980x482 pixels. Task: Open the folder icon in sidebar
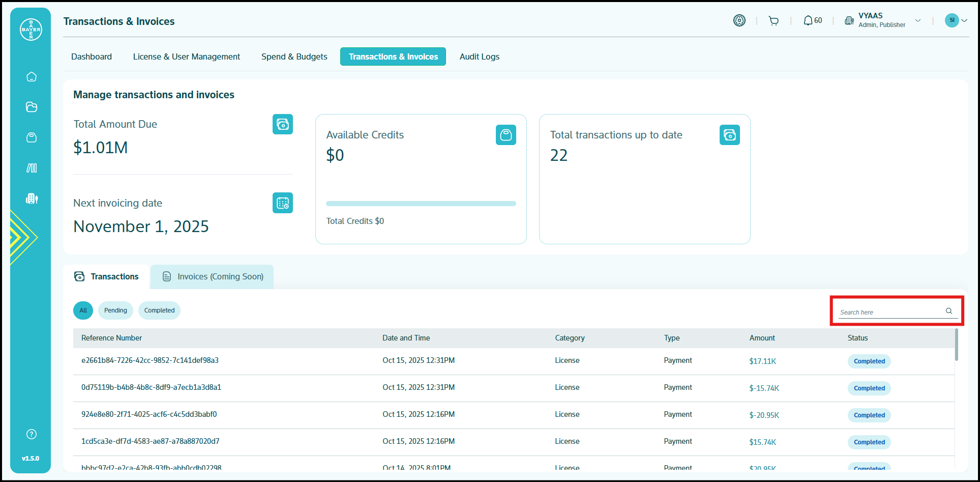pos(32,107)
